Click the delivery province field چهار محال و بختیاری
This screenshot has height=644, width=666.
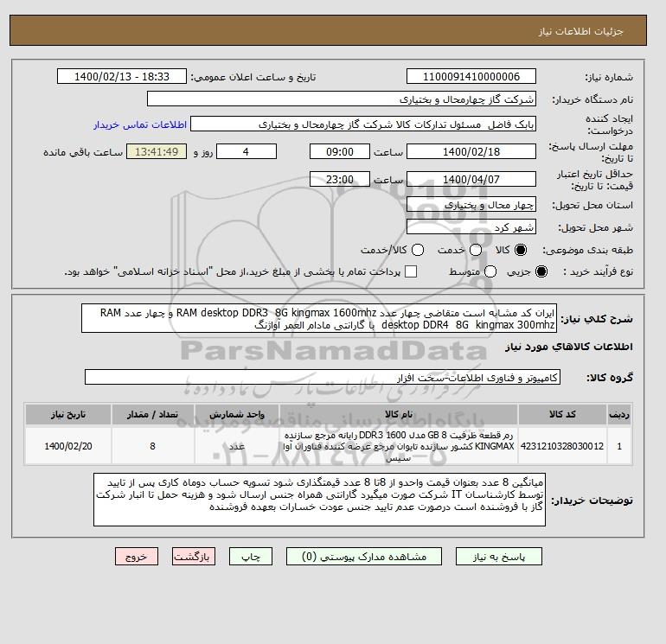[471, 205]
